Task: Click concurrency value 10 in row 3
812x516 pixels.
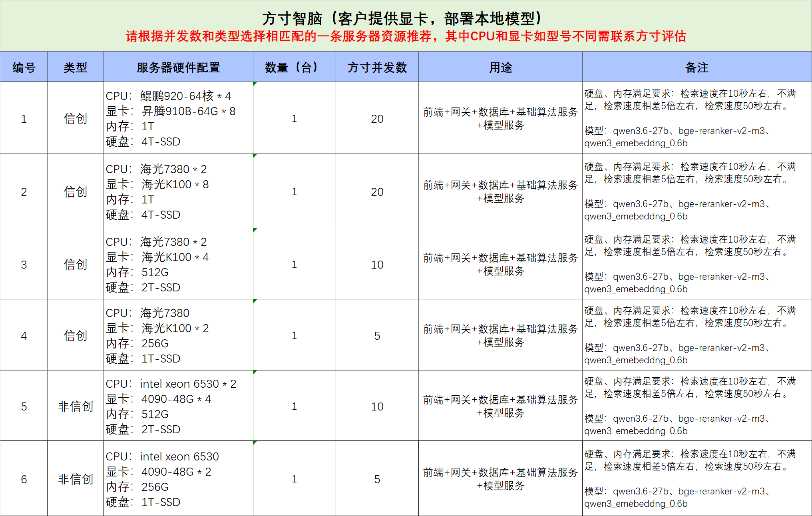Action: click(377, 264)
